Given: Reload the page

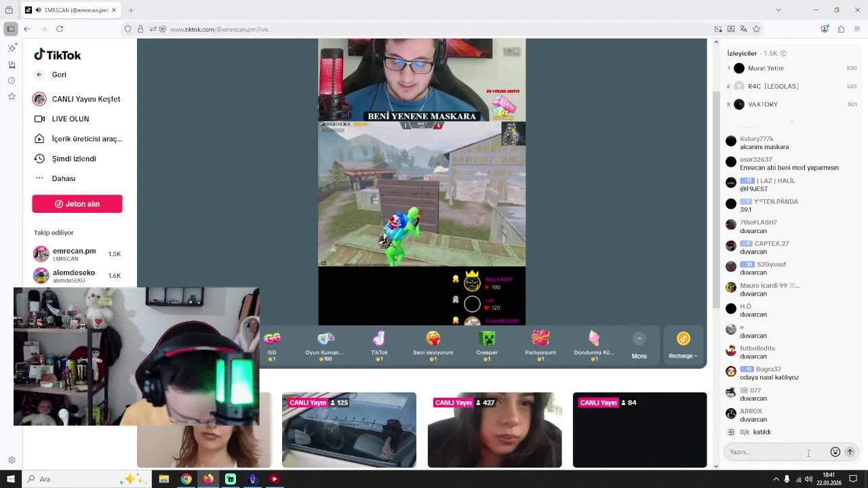Looking at the screenshot, I should 60,29.
